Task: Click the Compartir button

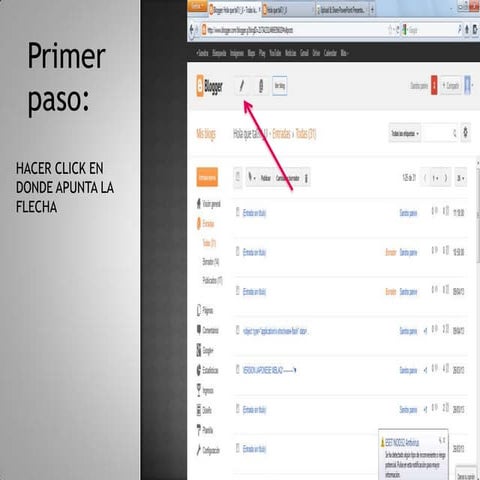Action: [451, 86]
